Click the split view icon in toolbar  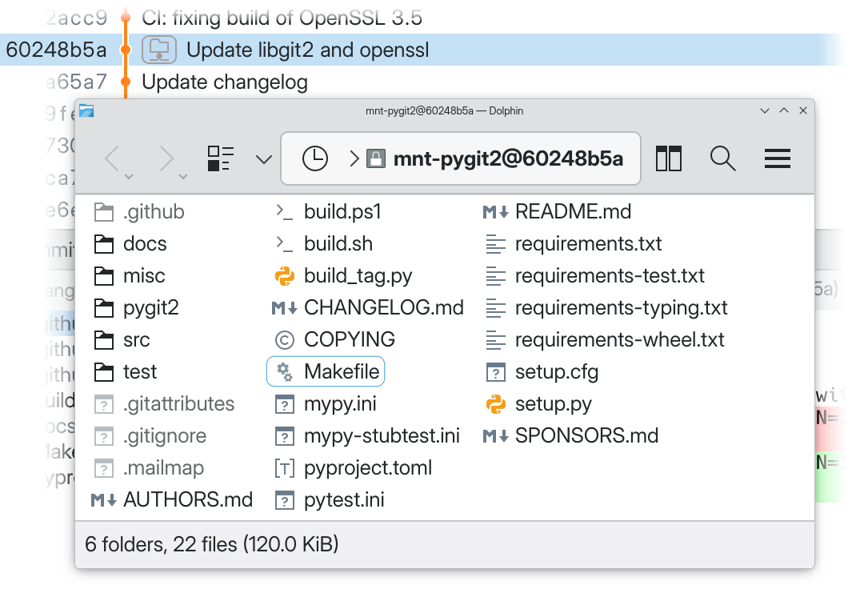668,158
